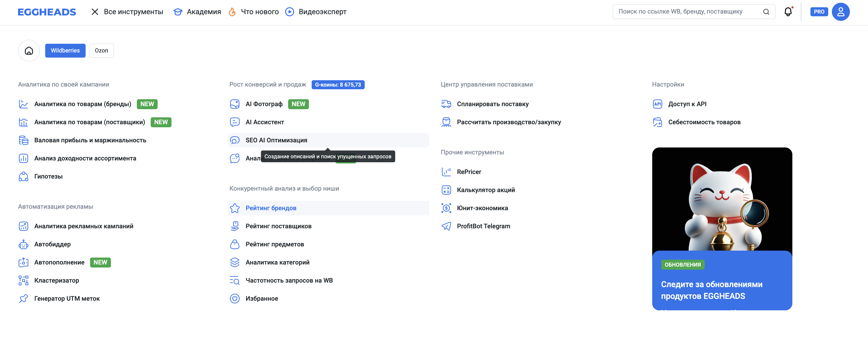Click the Доступ к API icon
This screenshot has width=868, height=342.
click(x=657, y=104)
